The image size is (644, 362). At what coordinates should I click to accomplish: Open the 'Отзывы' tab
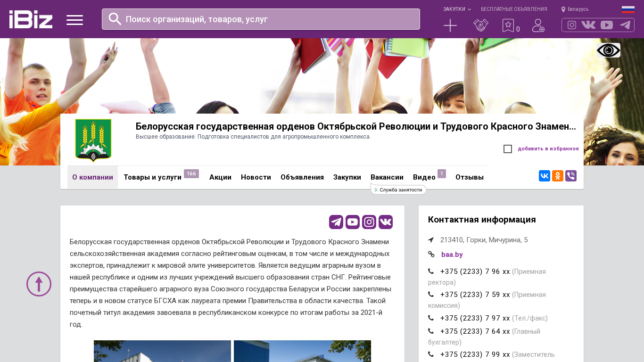[470, 177]
